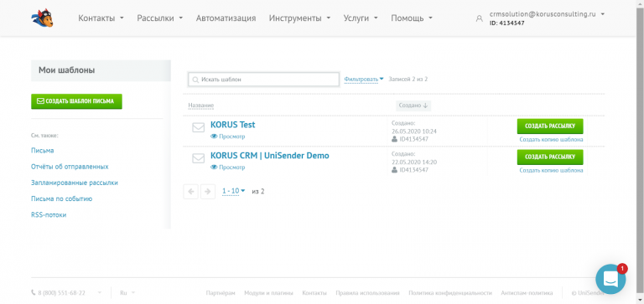Open account dropdown crmsolution@korusconsulting.ru

[547, 14]
